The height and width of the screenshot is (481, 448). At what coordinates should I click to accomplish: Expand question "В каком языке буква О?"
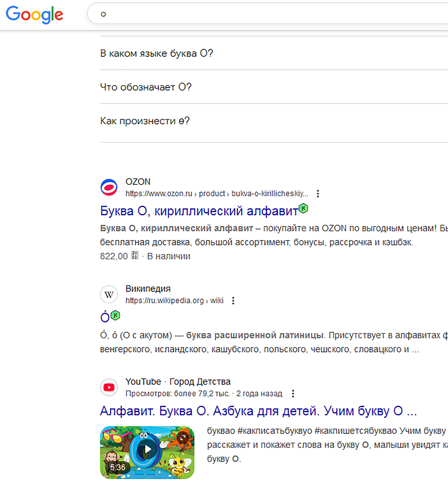tap(157, 53)
